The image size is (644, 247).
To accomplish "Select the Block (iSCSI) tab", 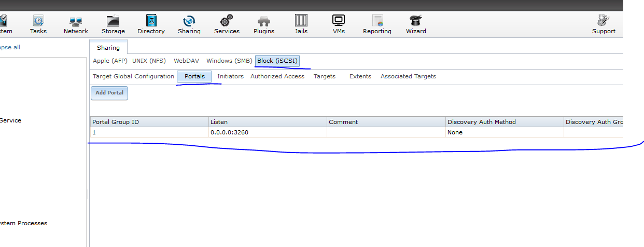I will 277,61.
